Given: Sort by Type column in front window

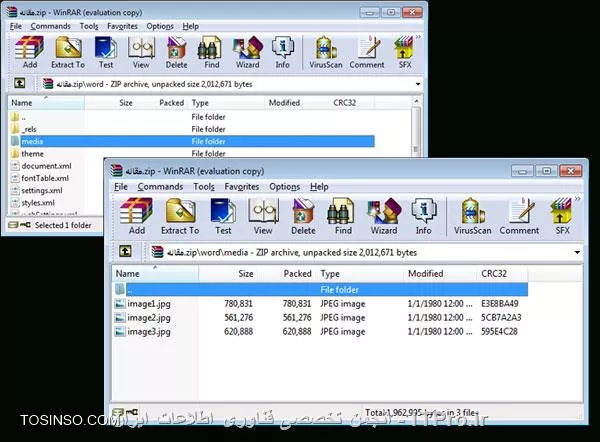Looking at the screenshot, I should 360,274.
